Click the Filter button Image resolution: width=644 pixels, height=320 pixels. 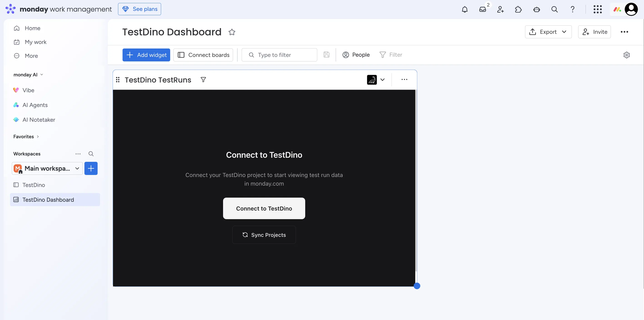pyautogui.click(x=391, y=55)
